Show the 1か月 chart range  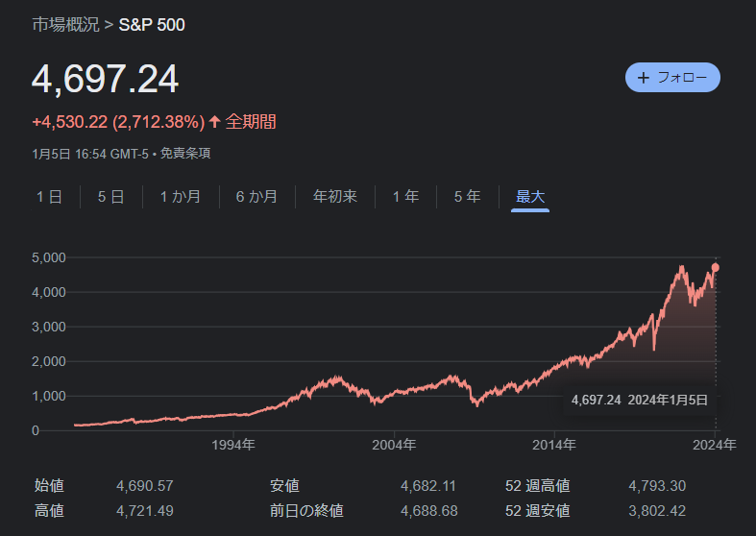point(180,197)
